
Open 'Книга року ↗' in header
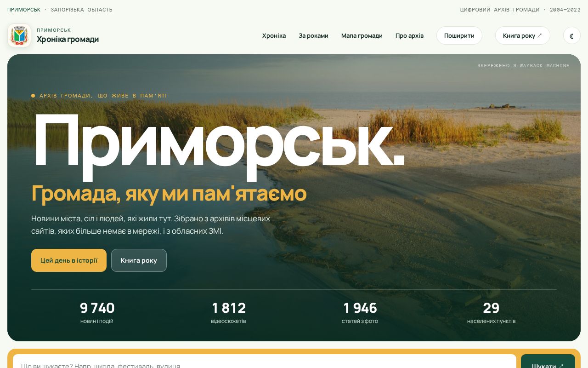coord(523,35)
